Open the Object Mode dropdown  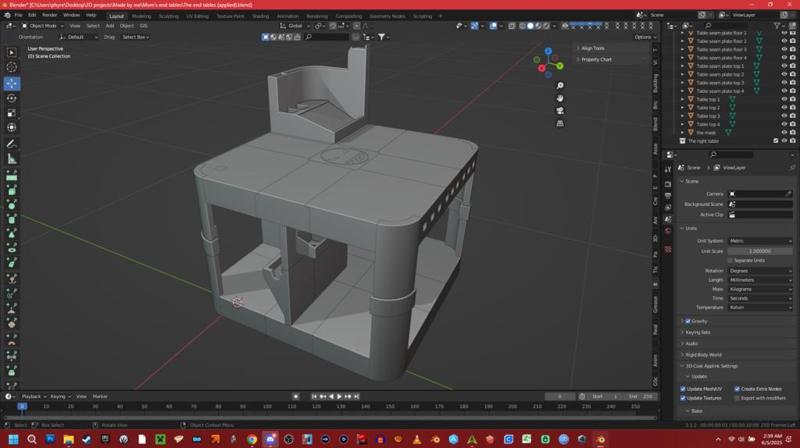pyautogui.click(x=43, y=26)
